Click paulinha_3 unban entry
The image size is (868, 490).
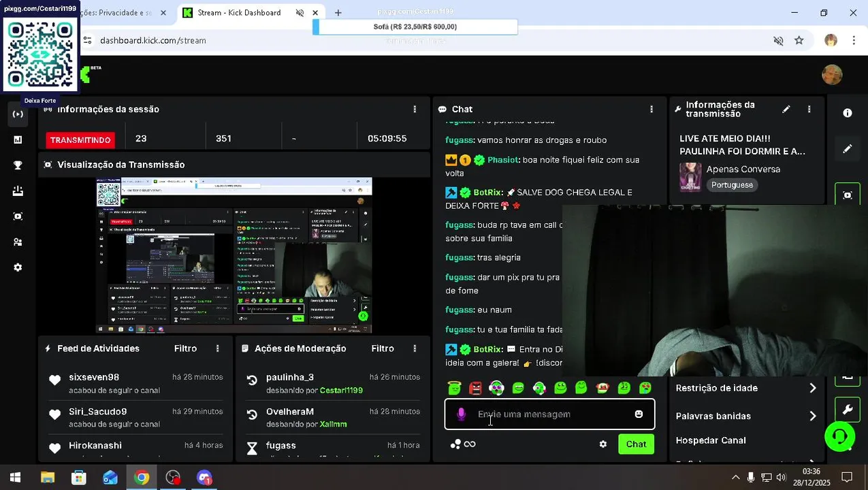click(x=333, y=383)
